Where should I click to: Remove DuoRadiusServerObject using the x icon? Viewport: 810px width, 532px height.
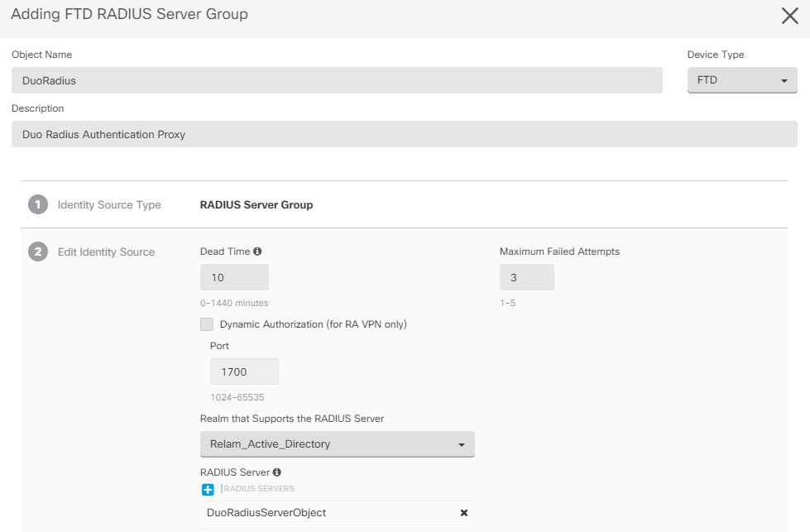[x=464, y=513]
